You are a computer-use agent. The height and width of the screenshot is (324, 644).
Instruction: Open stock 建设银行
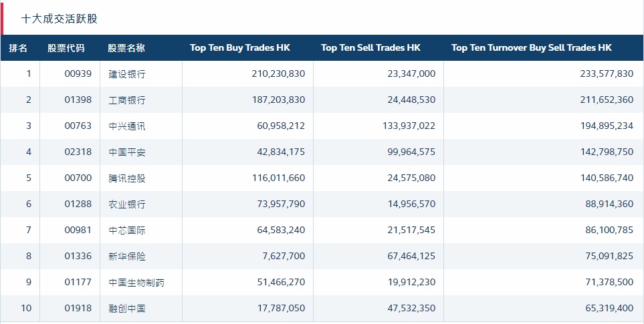click(127, 74)
